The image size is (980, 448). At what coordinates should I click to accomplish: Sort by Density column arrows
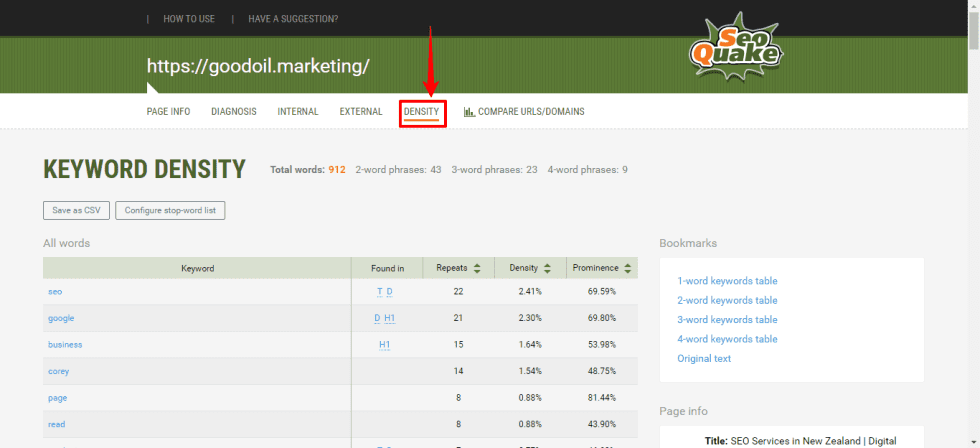click(547, 268)
